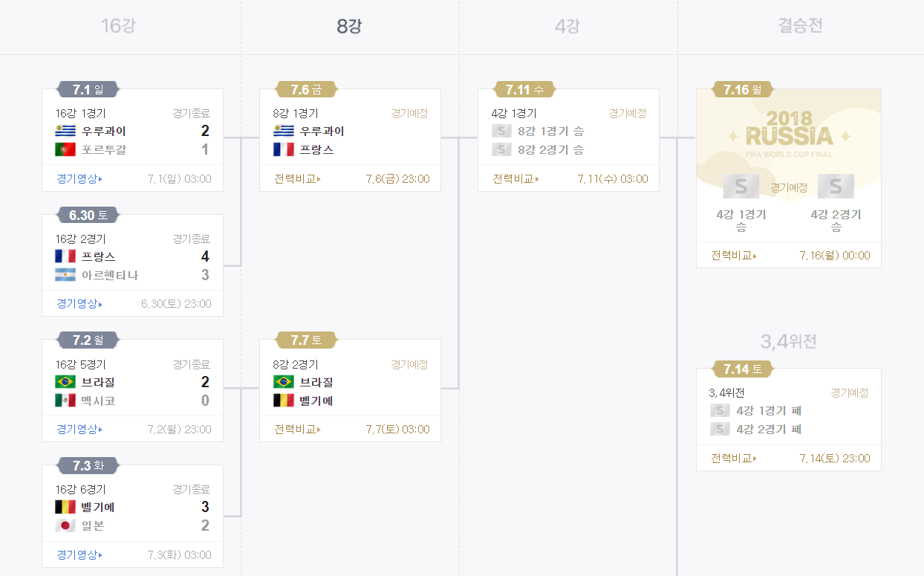This screenshot has height=576, width=924.
Task: Click the France flag in 8강 1경기
Action: tap(284, 150)
